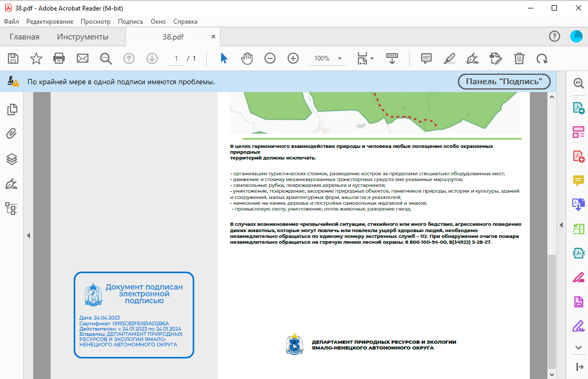Open the Layers panel in left sidebar

coord(12,159)
